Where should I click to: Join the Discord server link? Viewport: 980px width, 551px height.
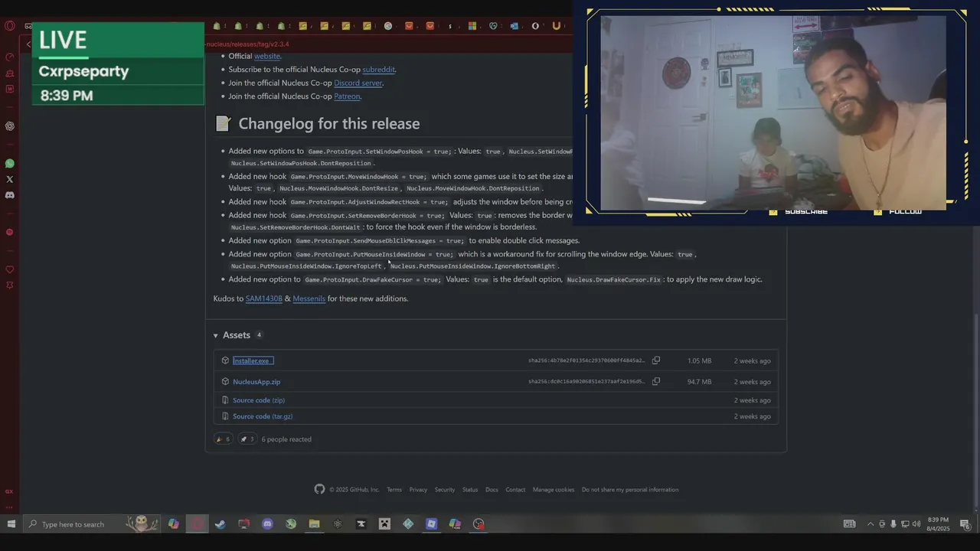(x=358, y=83)
